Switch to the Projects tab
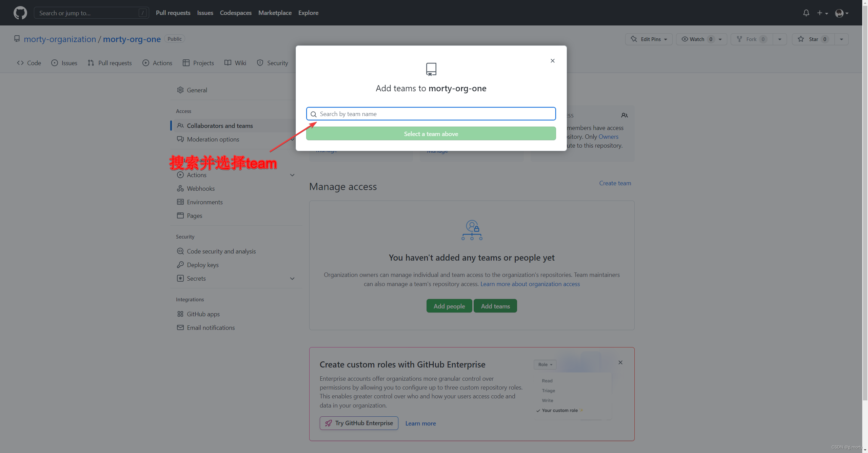 pyautogui.click(x=198, y=63)
